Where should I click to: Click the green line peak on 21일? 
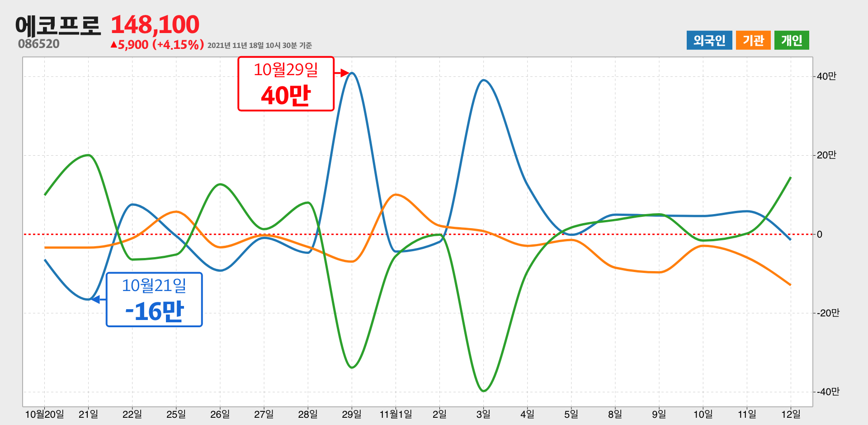coord(89,155)
